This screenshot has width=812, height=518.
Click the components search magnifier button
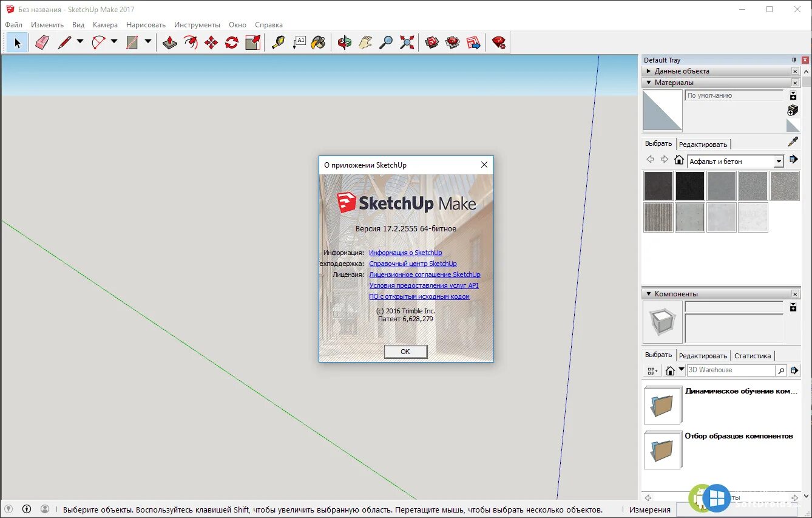pos(782,370)
